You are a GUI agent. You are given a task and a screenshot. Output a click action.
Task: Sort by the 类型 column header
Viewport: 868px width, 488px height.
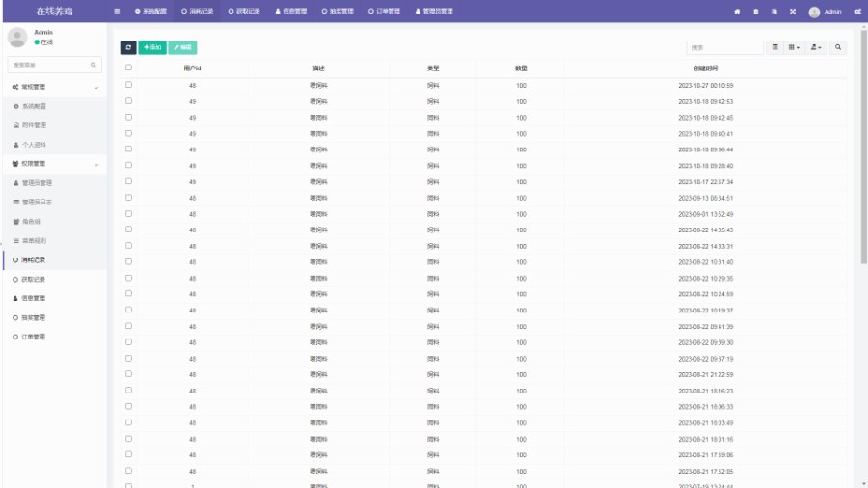pyautogui.click(x=433, y=68)
